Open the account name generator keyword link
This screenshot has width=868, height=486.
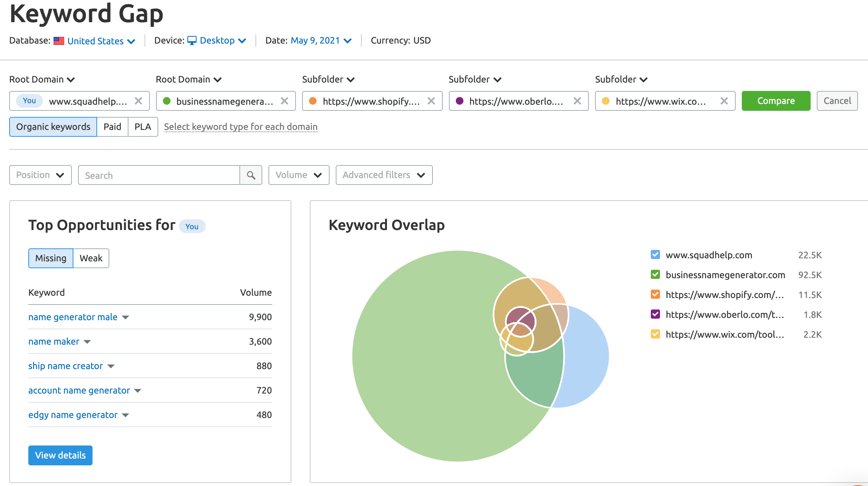pos(79,390)
